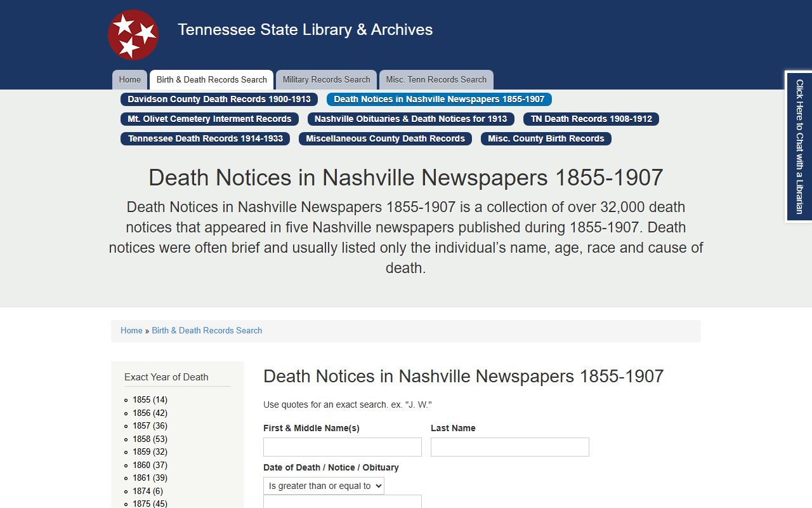The height and width of the screenshot is (508, 812).
Task: Open the Misc. Tenn Records Search tab
Action: pos(436,80)
